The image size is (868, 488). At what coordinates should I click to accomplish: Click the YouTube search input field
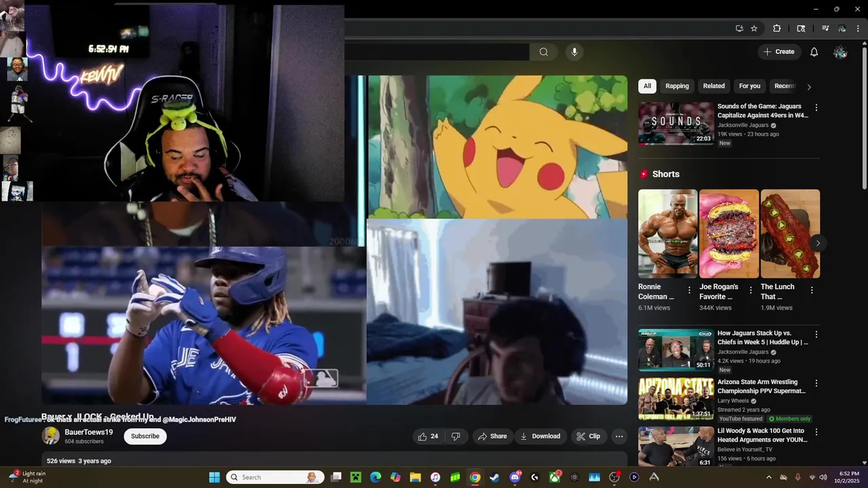click(x=437, y=52)
